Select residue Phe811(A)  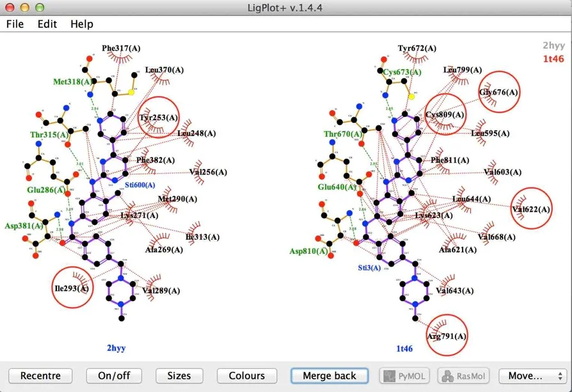pos(450,160)
